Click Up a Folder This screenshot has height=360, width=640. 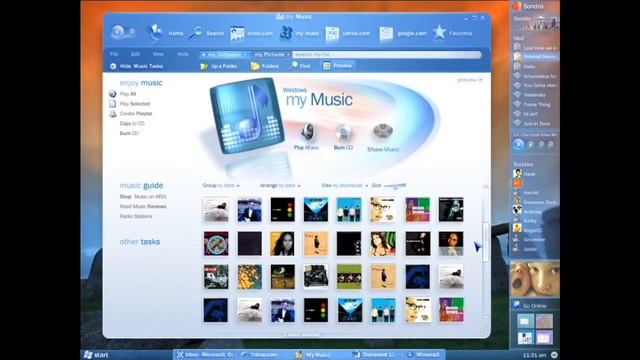tap(219, 66)
